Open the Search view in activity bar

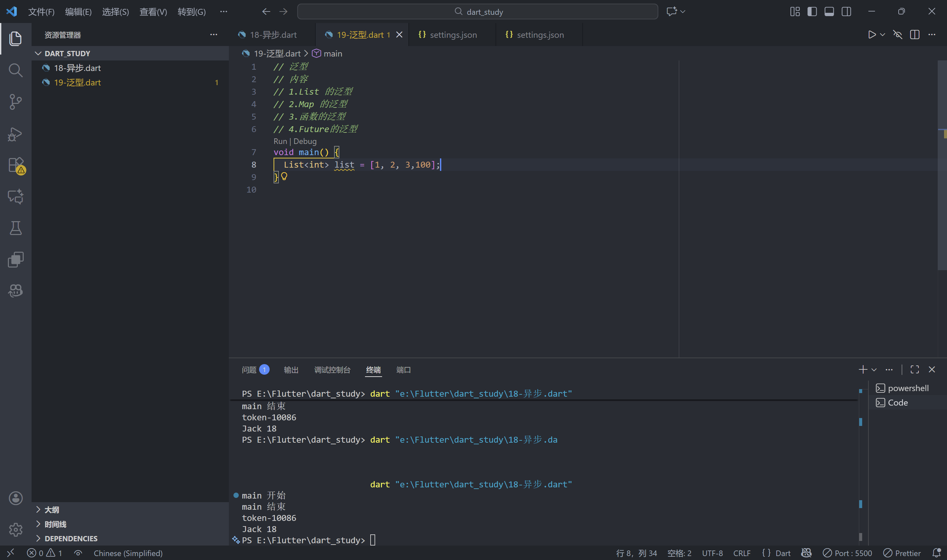click(x=15, y=70)
